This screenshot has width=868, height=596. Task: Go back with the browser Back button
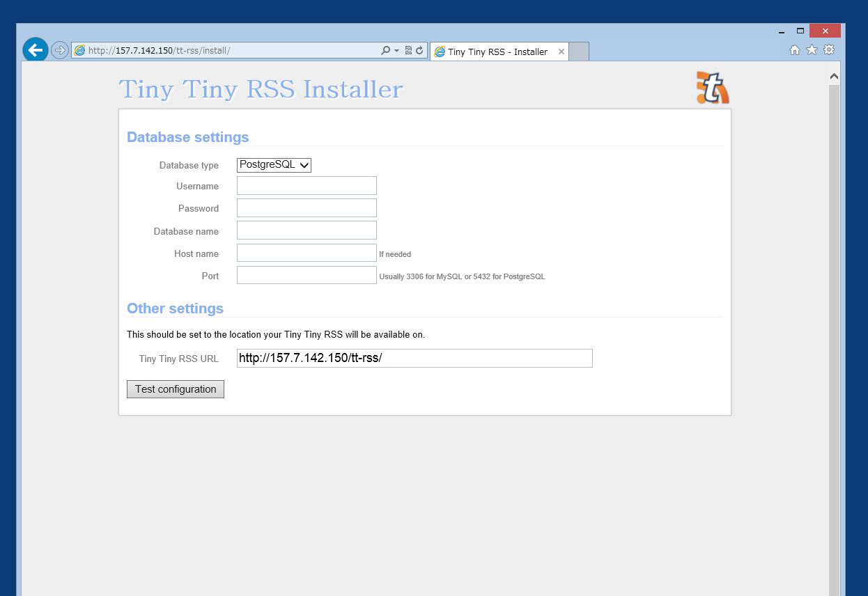[35, 50]
